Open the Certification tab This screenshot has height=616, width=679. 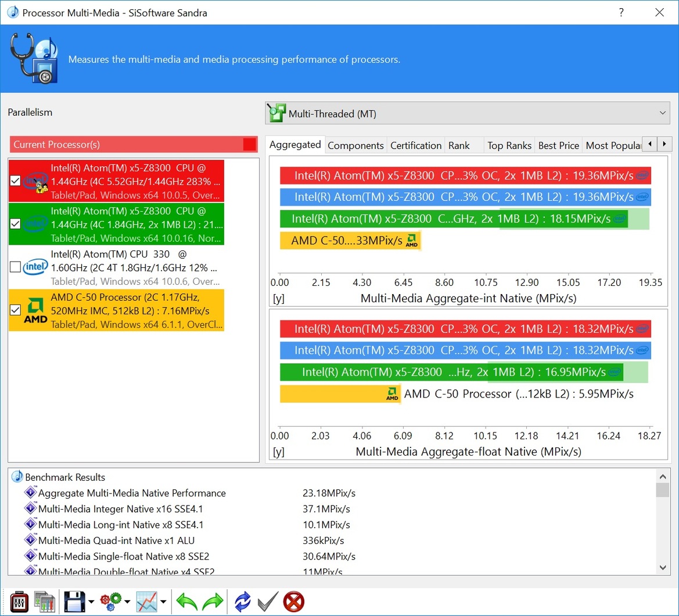(416, 145)
